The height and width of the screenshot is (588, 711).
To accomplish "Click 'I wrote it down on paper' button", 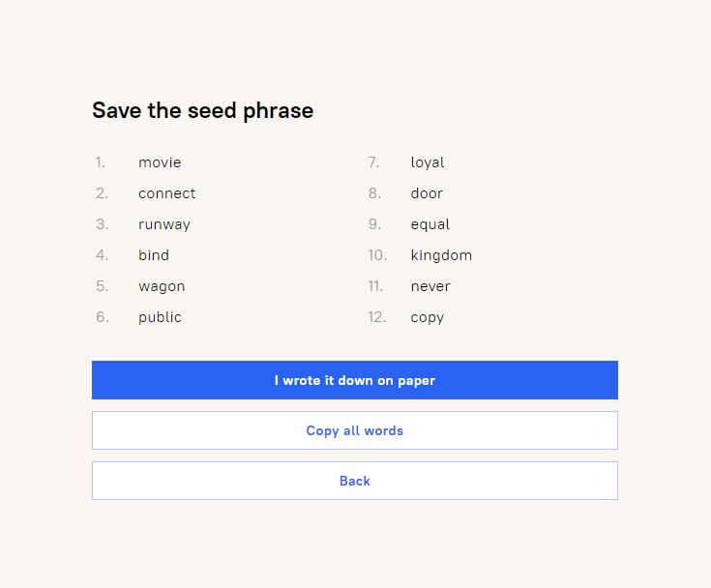I will (354, 380).
